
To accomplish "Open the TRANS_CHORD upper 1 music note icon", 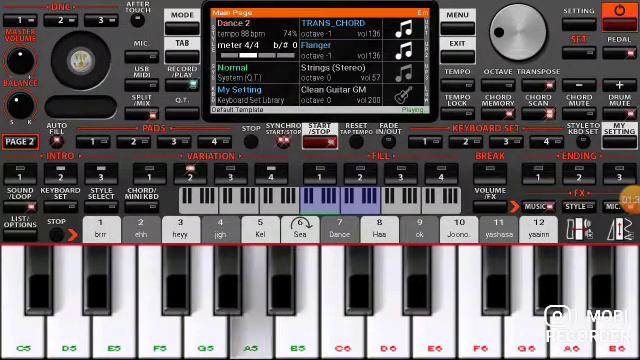I will click(403, 29).
